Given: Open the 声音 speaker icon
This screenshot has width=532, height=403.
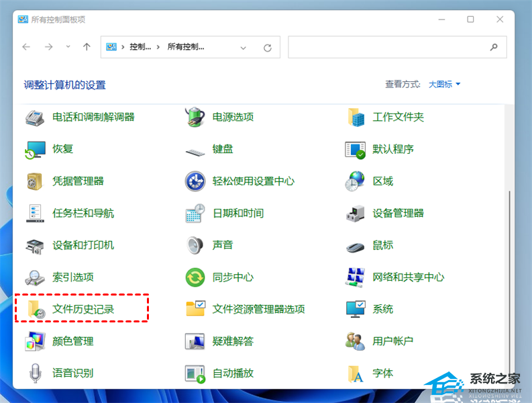Looking at the screenshot, I should tap(195, 245).
